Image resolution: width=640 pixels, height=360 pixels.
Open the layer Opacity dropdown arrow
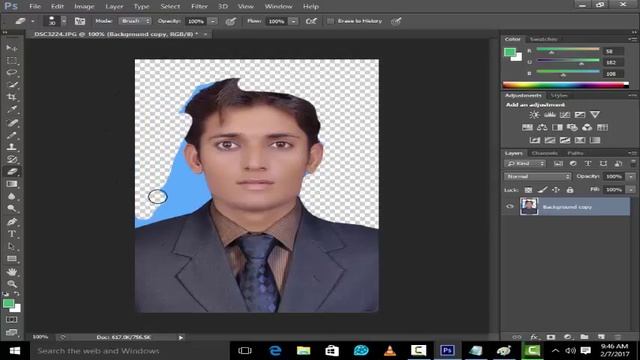coord(631,177)
